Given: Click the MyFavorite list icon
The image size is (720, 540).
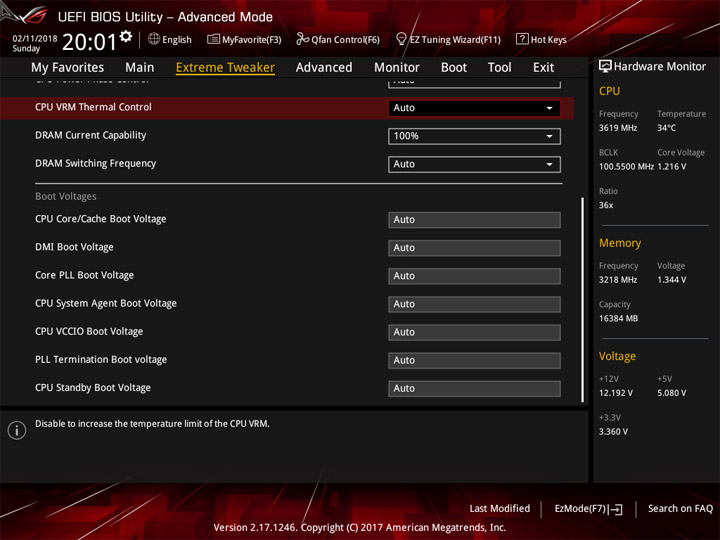Looking at the screenshot, I should pos(213,39).
